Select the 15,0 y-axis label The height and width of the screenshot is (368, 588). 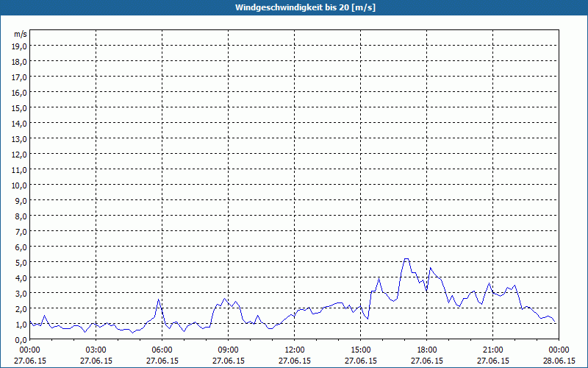tap(21, 108)
